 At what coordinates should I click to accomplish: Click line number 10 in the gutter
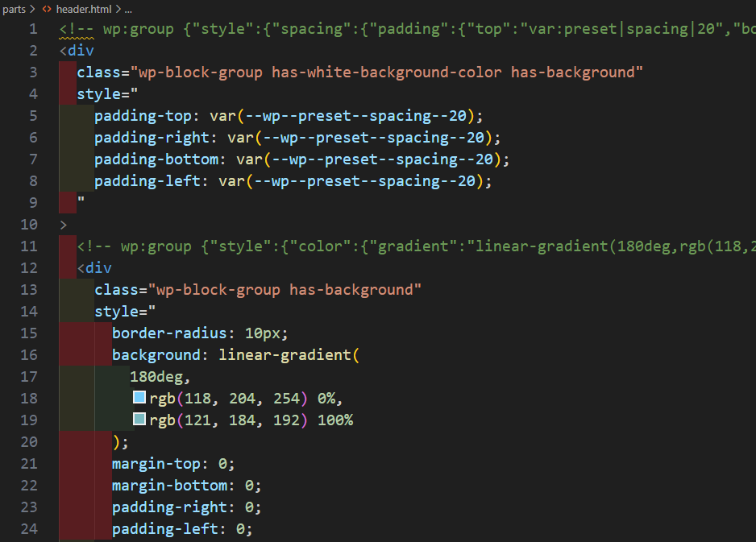pyautogui.click(x=28, y=224)
